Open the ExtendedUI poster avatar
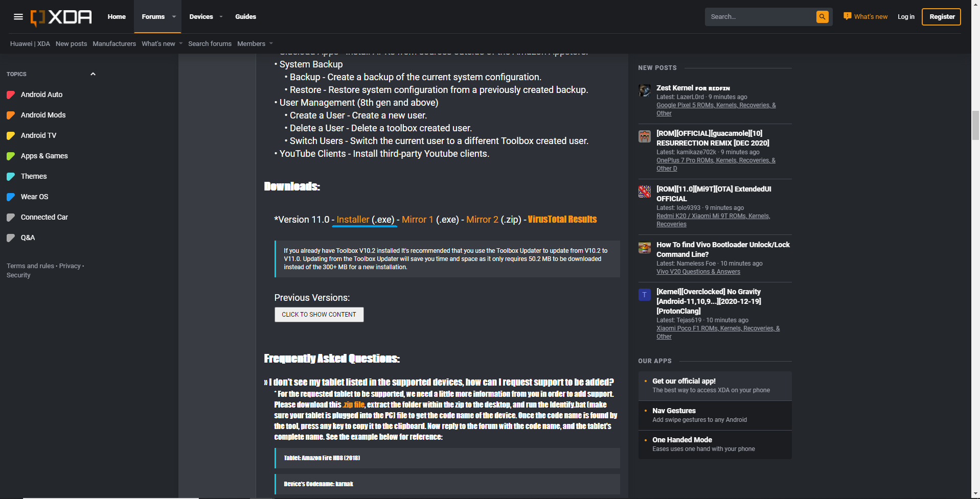The image size is (980, 499). [x=645, y=192]
